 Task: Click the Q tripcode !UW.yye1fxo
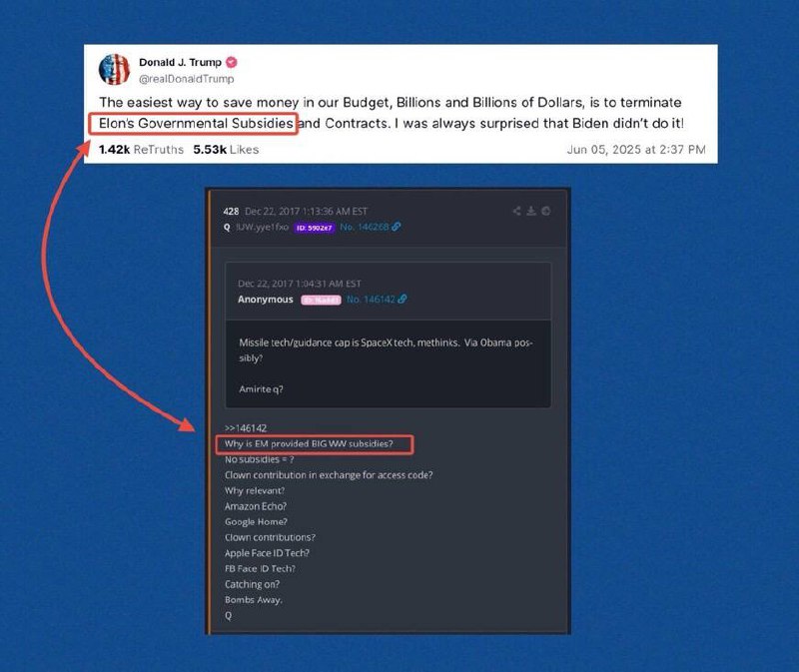click(262, 228)
